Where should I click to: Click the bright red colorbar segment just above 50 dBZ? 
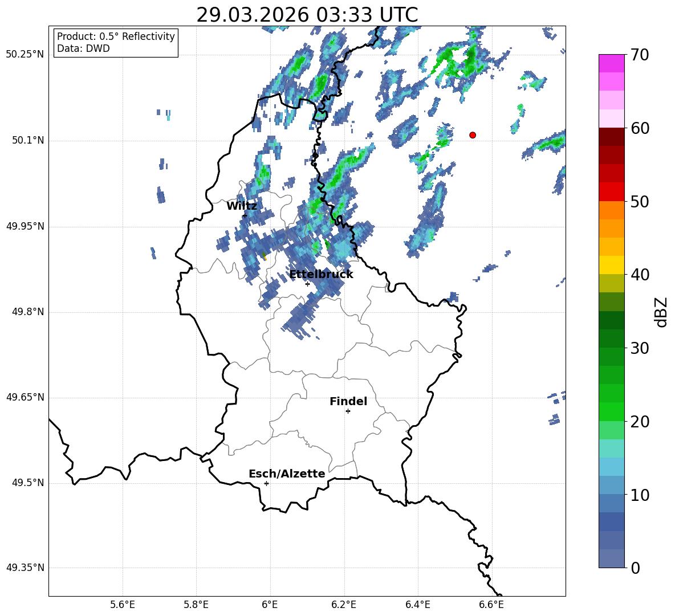[x=612, y=192]
